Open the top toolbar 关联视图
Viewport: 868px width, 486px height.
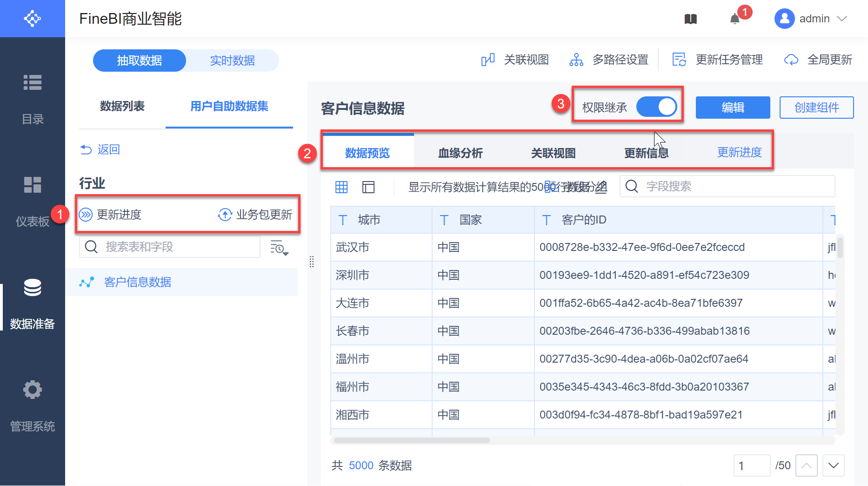[x=515, y=60]
